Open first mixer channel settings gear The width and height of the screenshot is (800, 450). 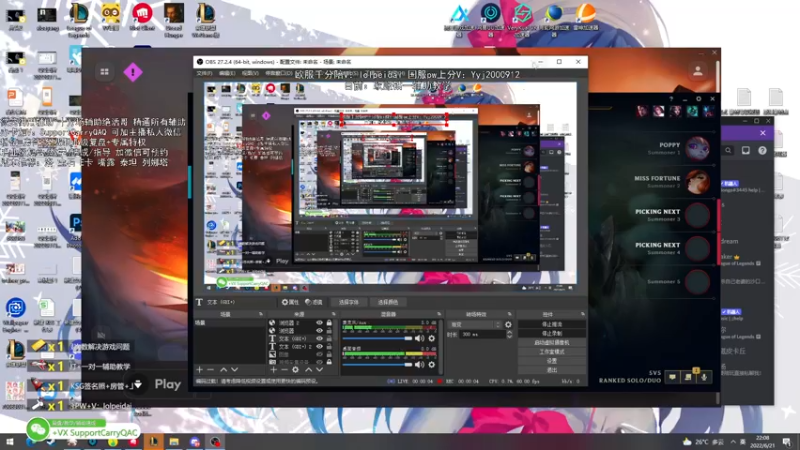tap(432, 338)
